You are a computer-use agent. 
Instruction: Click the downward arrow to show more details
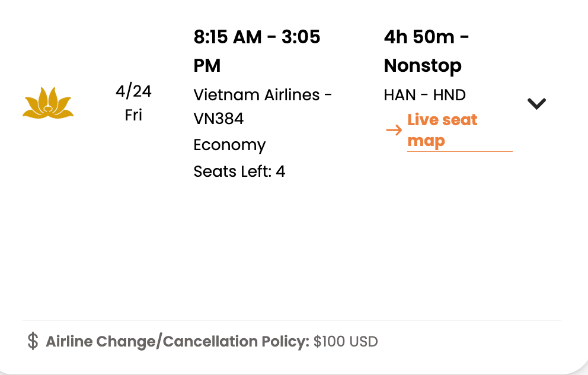536,103
